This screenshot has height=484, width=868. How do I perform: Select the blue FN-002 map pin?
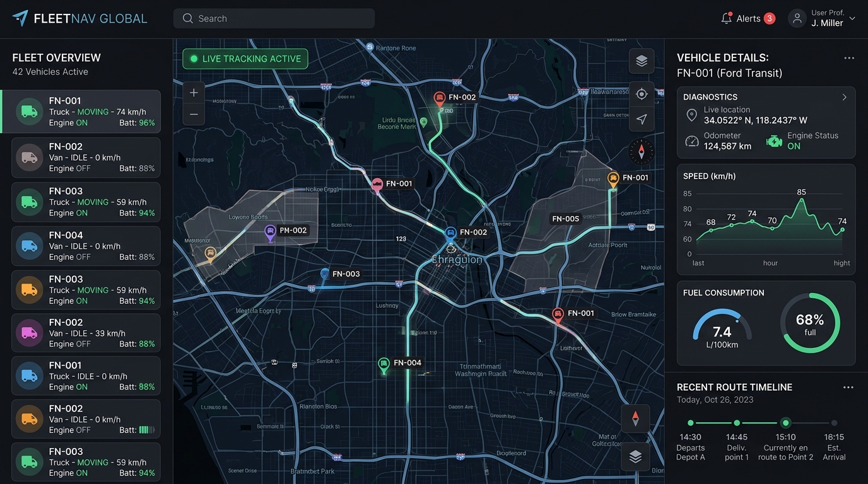pos(450,234)
